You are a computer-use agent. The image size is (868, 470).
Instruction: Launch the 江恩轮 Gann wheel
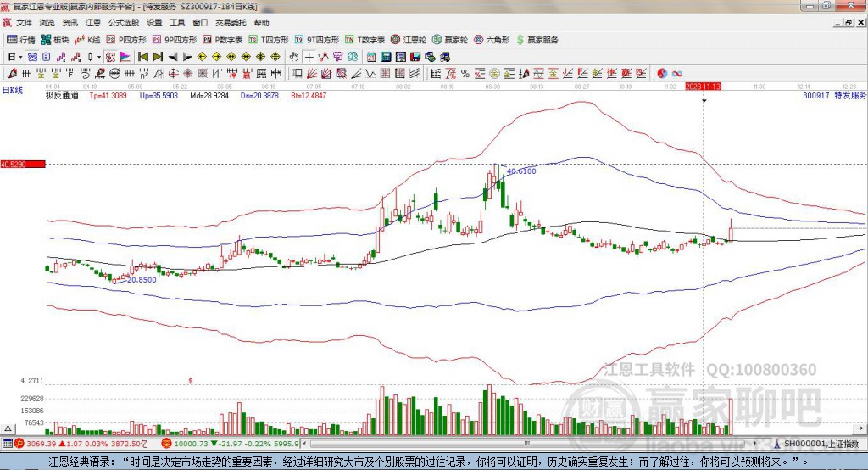click(x=409, y=40)
